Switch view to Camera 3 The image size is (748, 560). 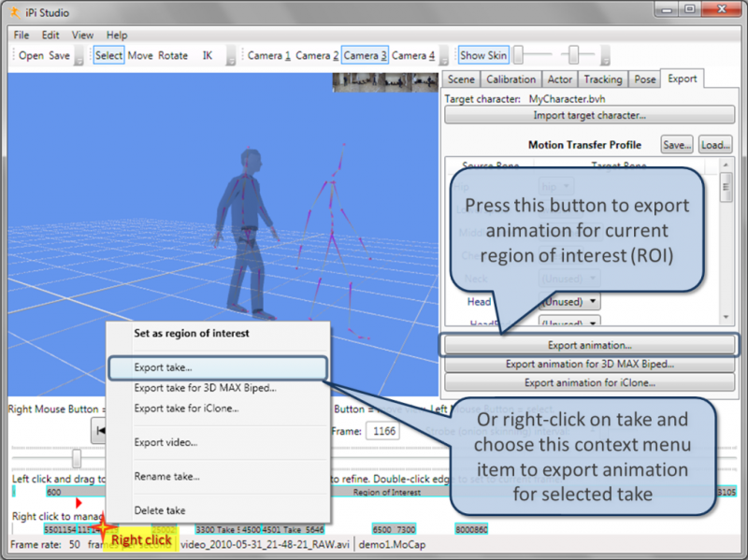pos(365,56)
